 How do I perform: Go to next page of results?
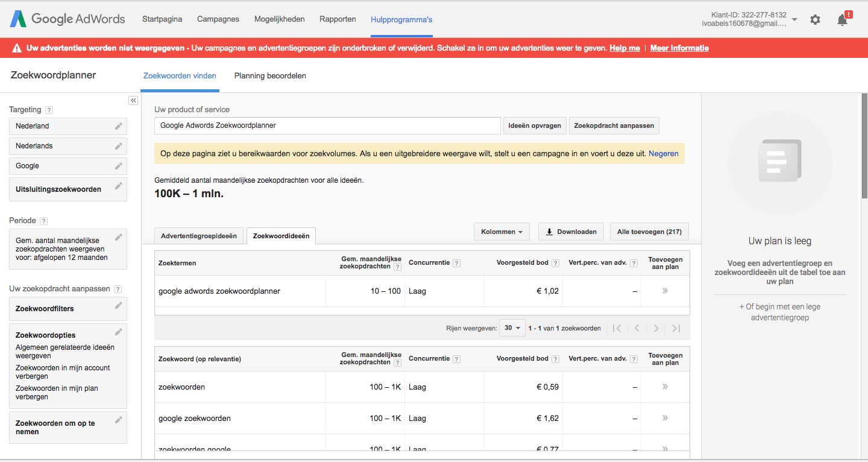[656, 328]
